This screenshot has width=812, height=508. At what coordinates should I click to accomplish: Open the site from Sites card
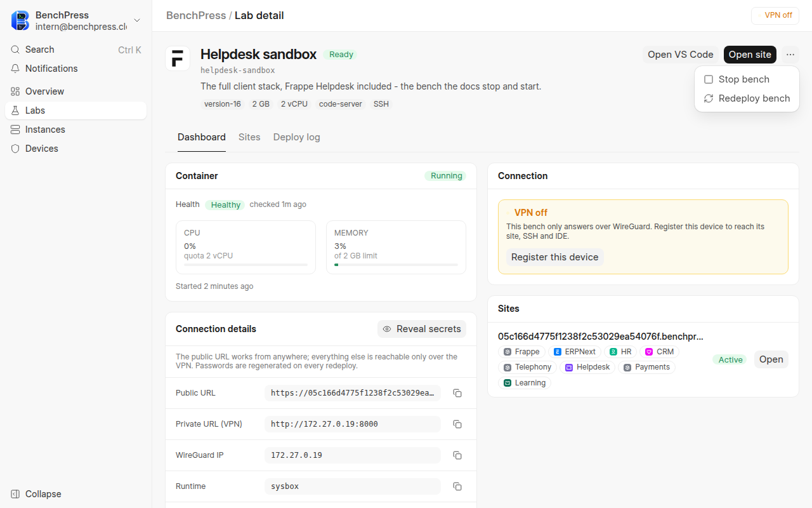click(771, 359)
